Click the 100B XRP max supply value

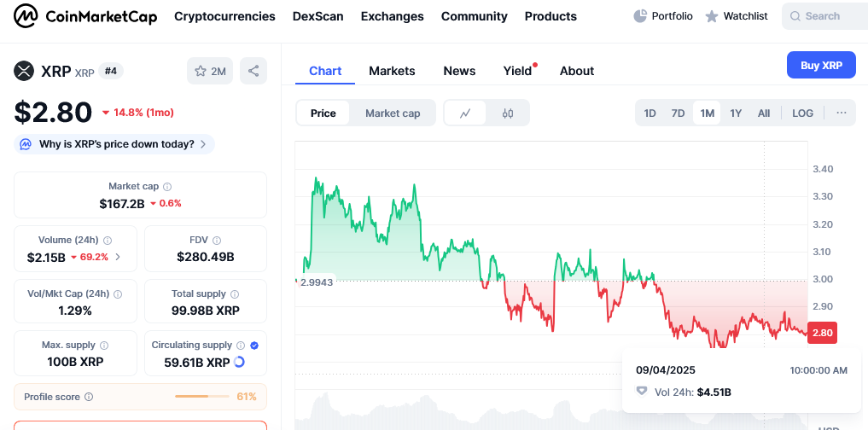click(x=75, y=363)
